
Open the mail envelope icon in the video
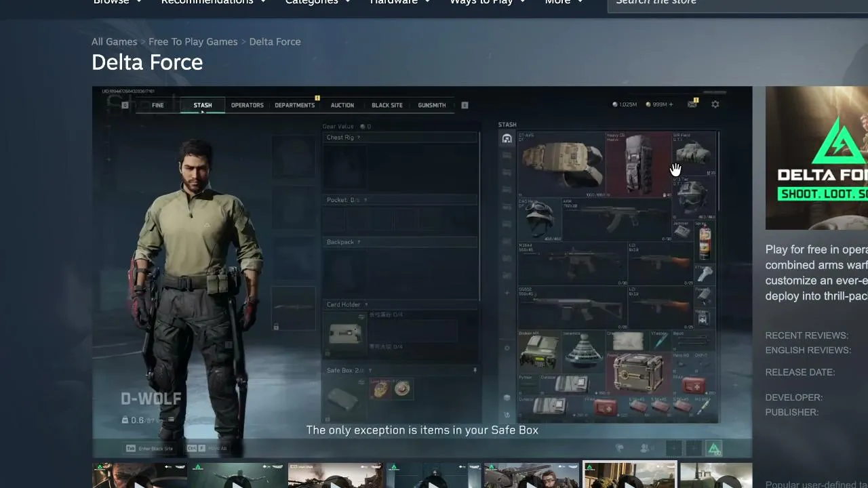692,104
